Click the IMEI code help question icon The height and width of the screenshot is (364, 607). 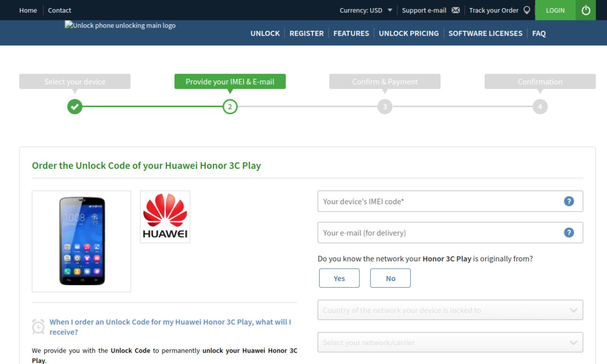click(569, 201)
